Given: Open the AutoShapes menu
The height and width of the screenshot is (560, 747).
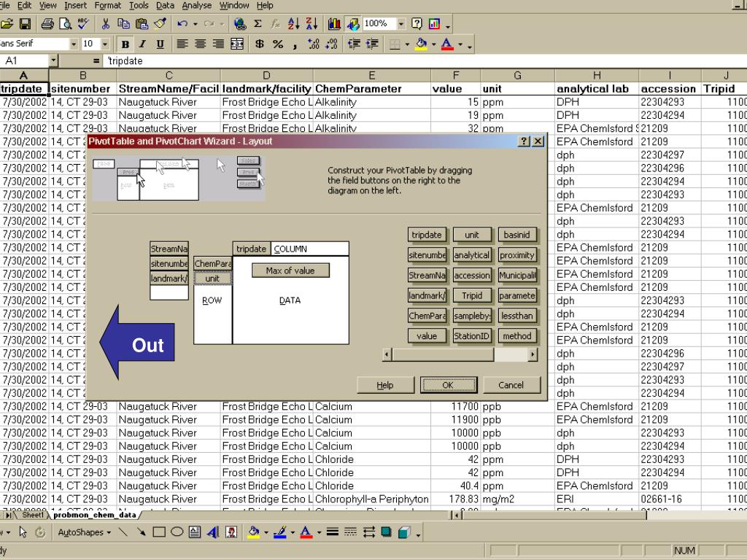Looking at the screenshot, I should (x=85, y=532).
